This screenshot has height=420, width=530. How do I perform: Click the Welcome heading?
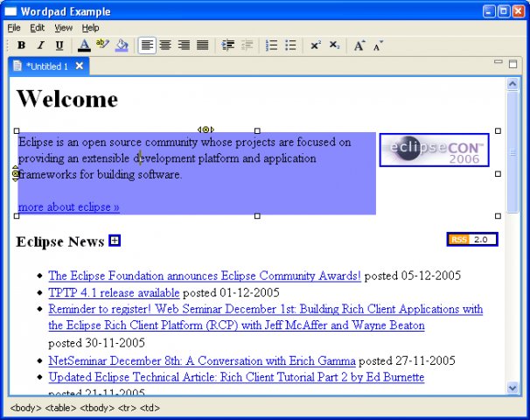[x=67, y=99]
